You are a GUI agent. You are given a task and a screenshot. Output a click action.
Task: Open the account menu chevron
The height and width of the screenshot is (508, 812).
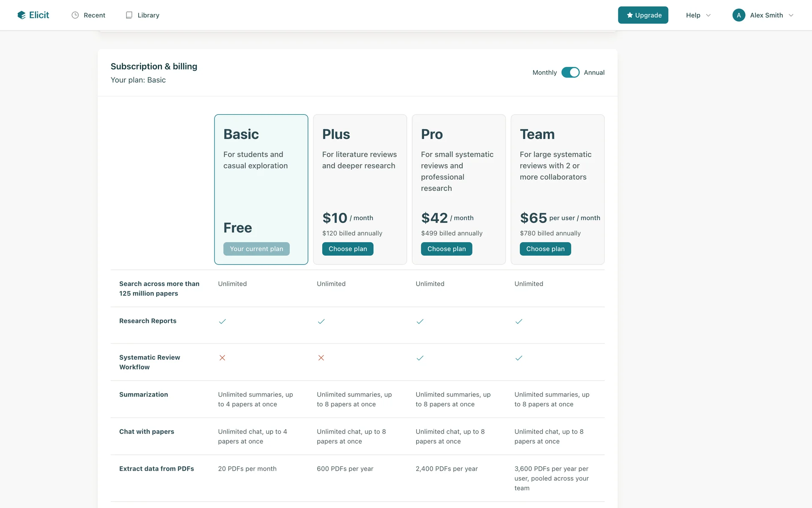point(791,15)
